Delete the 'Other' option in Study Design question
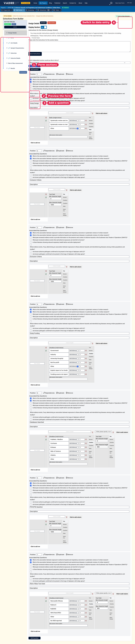This screenshot has height=644, width=135. tap(86, 129)
